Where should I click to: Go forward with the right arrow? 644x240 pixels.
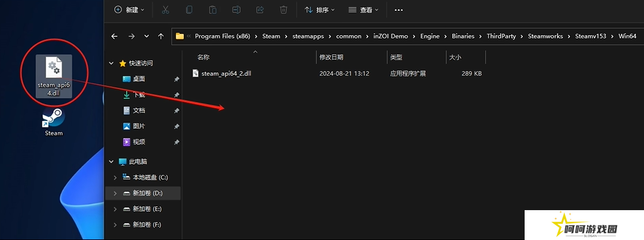(x=131, y=36)
